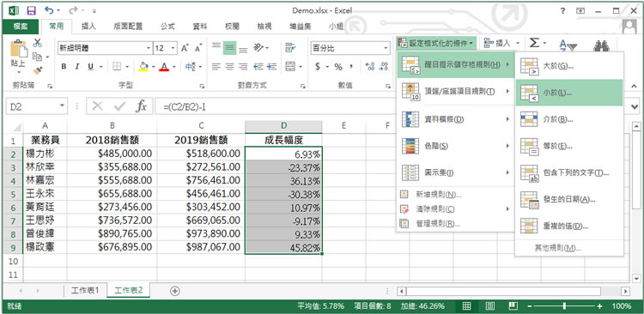Click the Increase Indent icon

click(x=271, y=67)
